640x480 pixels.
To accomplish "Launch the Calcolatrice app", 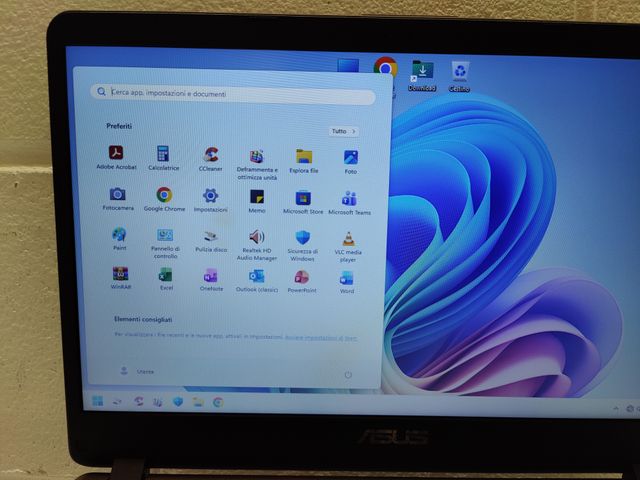I will 163,158.
